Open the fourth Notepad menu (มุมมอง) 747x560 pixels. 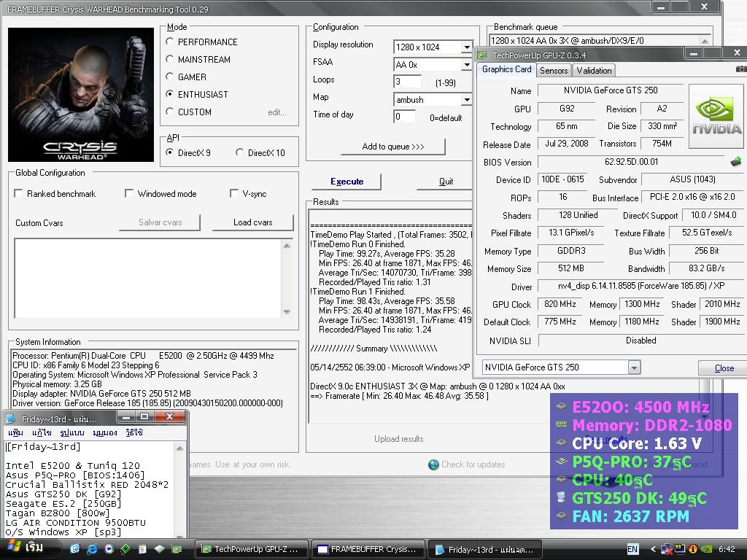click(x=105, y=432)
